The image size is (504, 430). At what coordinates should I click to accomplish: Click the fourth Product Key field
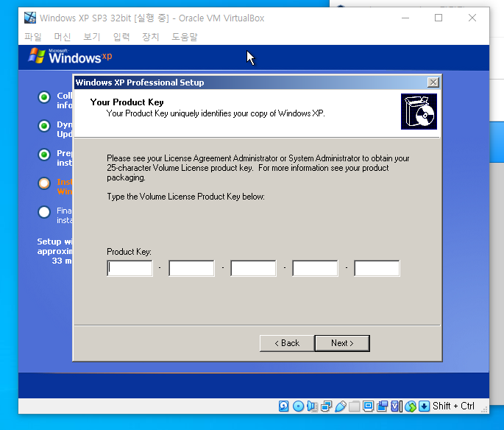pos(316,268)
